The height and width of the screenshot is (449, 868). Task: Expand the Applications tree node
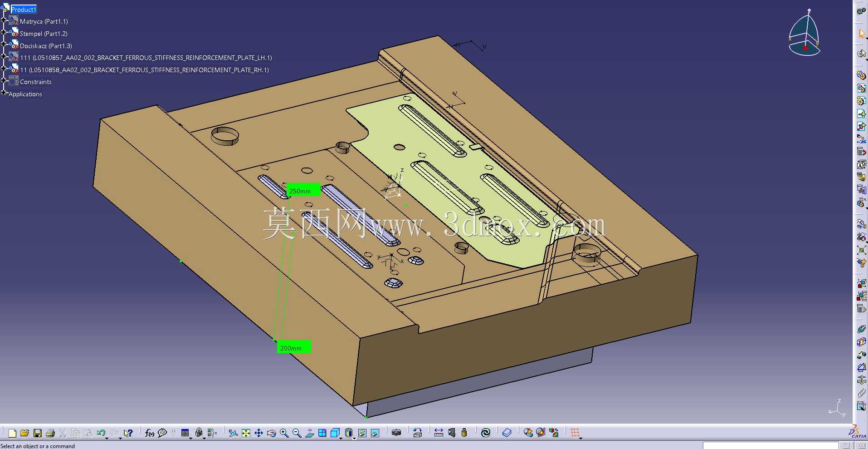coord(4,93)
